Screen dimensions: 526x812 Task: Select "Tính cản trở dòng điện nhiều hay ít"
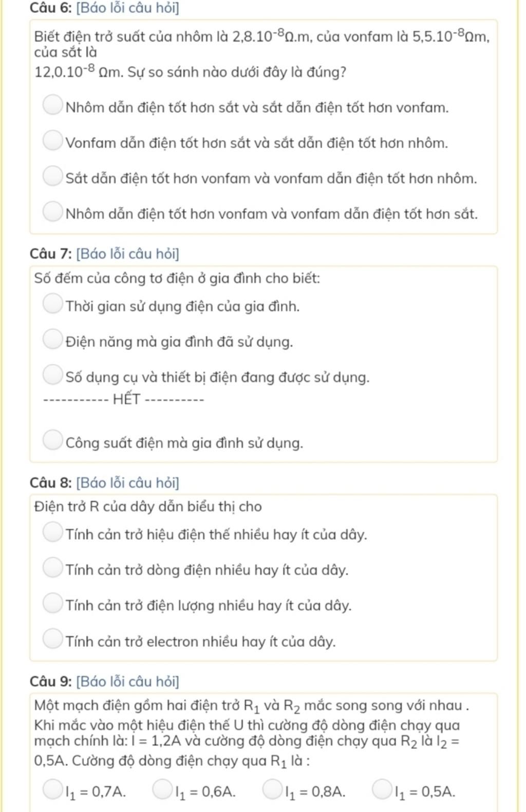coord(52,568)
